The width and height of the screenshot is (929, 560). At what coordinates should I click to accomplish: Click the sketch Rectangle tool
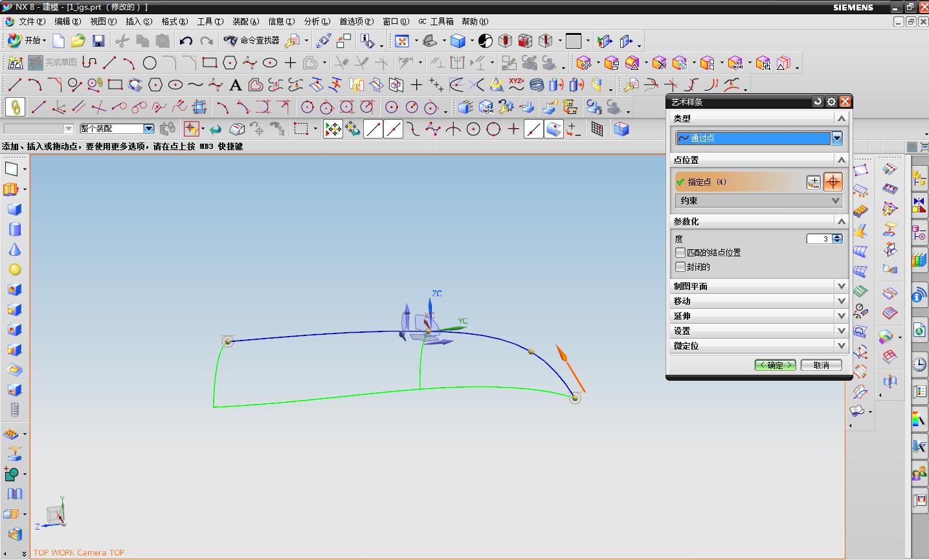pyautogui.click(x=209, y=63)
